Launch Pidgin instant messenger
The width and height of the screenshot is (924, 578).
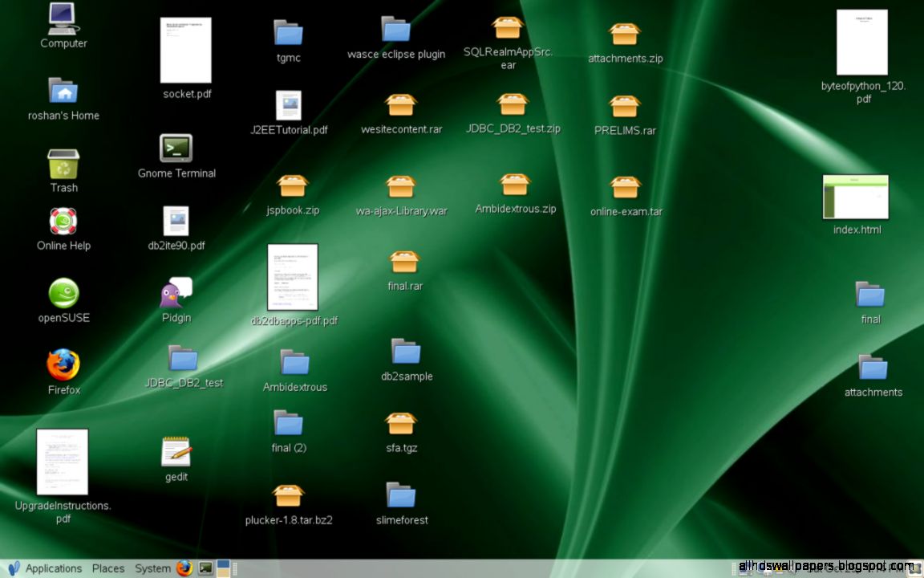click(x=176, y=297)
